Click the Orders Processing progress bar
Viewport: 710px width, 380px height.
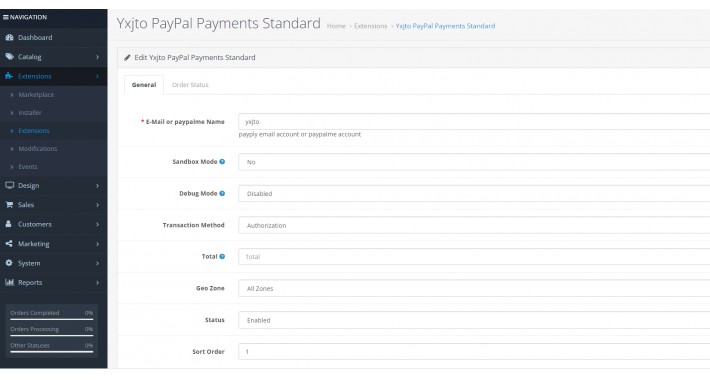point(52,336)
